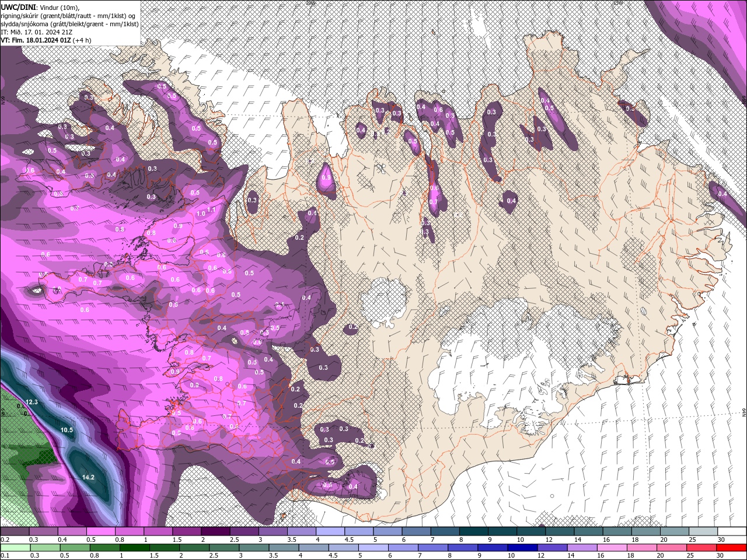Click the 'slydda/snjókoma (grátt/bleikt/grænt' description line

point(69,23)
